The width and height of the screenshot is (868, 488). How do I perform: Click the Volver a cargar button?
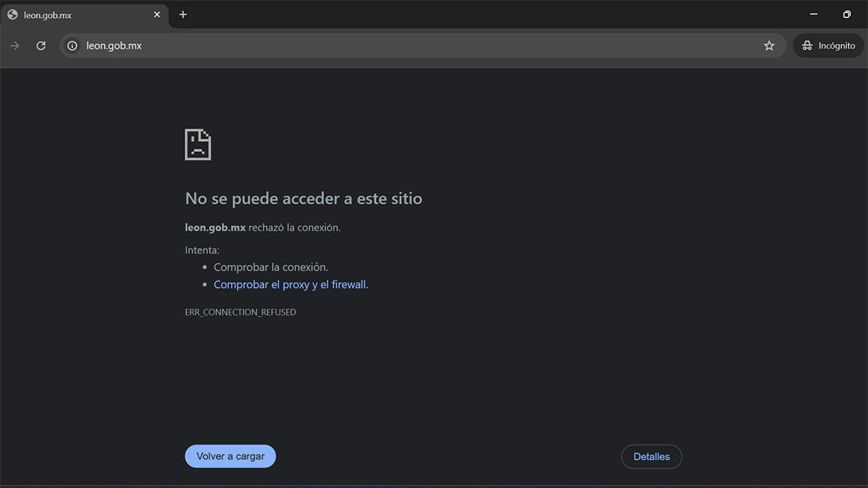pos(230,456)
